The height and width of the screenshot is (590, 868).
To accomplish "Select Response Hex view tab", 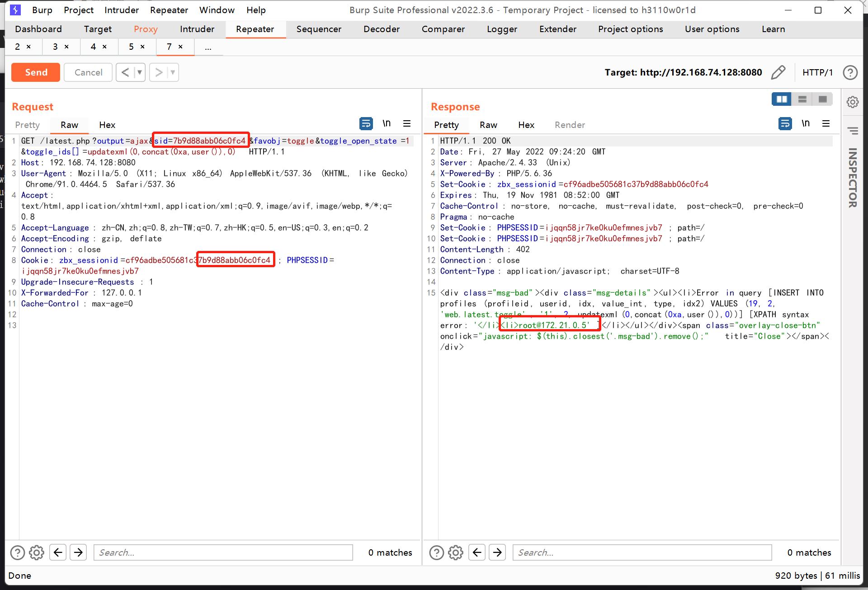I will [x=526, y=125].
